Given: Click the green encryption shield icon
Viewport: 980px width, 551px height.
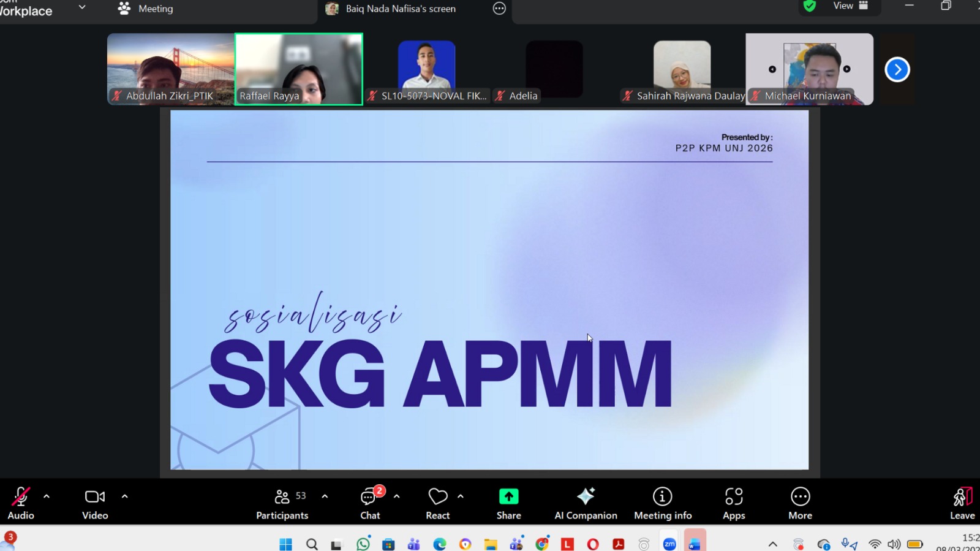Looking at the screenshot, I should pos(810,6).
